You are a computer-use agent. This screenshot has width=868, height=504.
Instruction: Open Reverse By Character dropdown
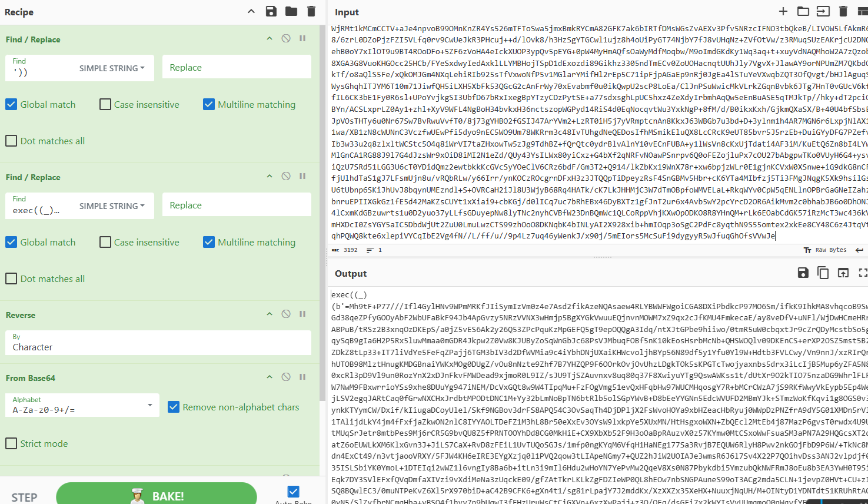[x=159, y=343]
